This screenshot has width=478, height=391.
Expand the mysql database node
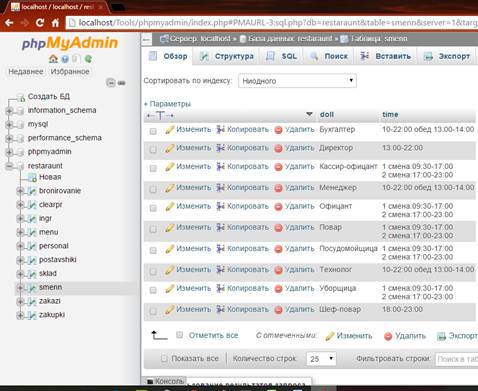(x=9, y=125)
